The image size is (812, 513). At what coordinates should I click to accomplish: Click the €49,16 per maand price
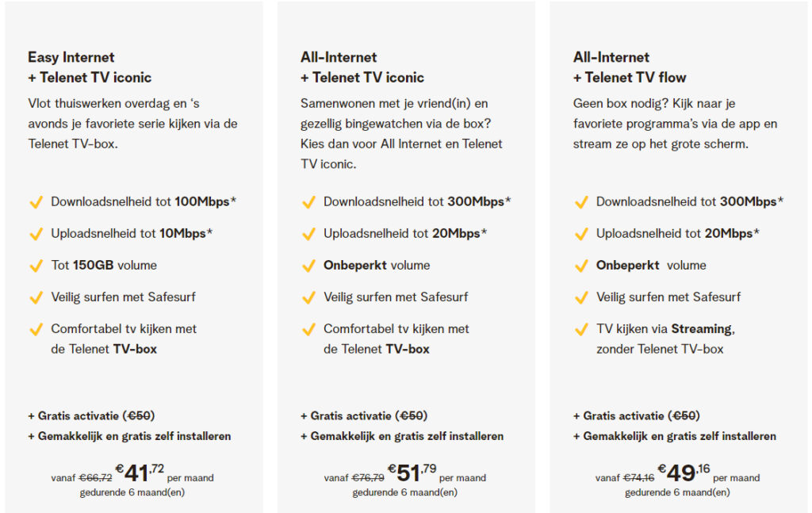pyautogui.click(x=684, y=472)
